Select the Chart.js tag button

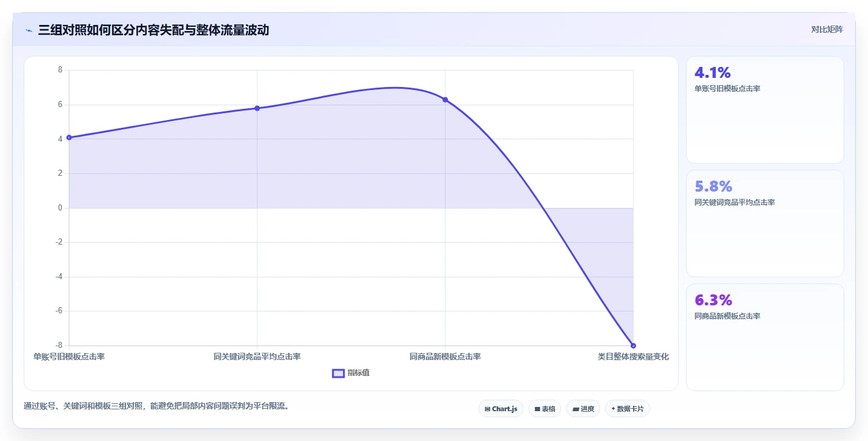tap(501, 409)
